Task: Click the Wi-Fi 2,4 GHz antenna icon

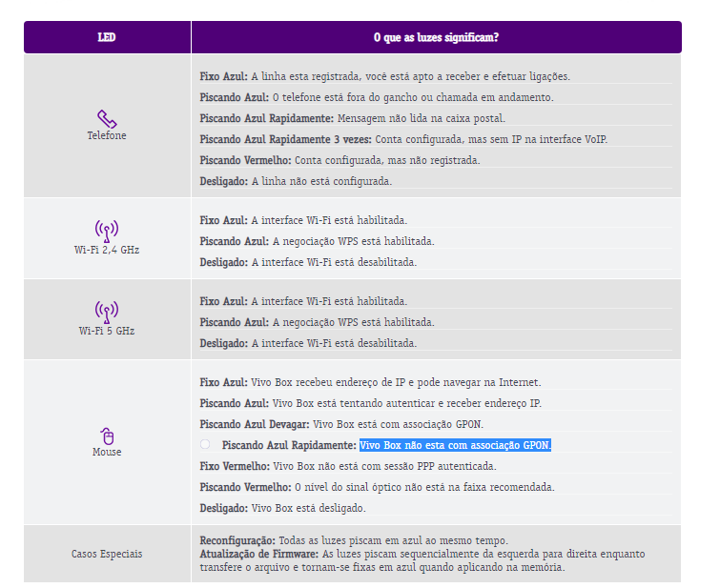Action: 107,231
